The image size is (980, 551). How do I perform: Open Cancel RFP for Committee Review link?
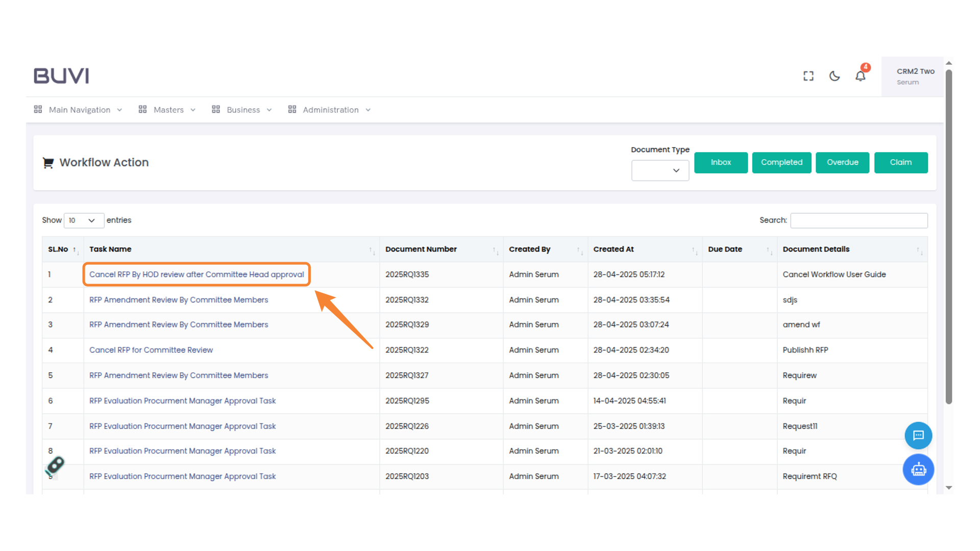pos(151,350)
